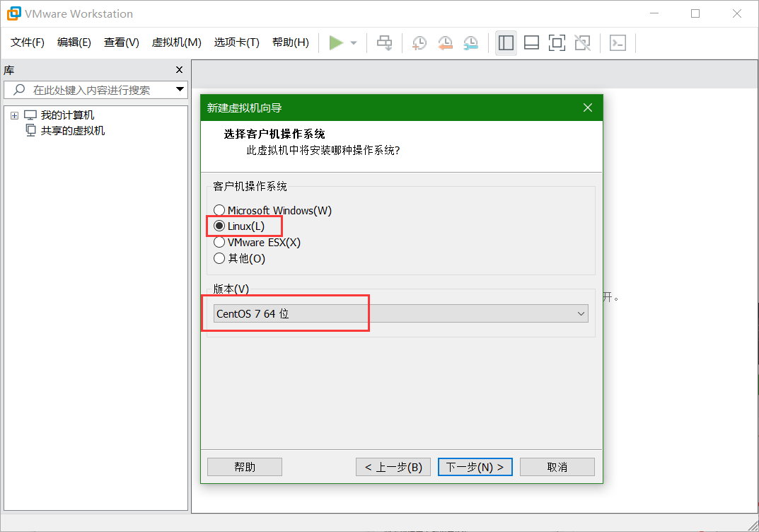Open the 选项卡(T) menu
This screenshot has width=759, height=532.
tap(237, 42)
